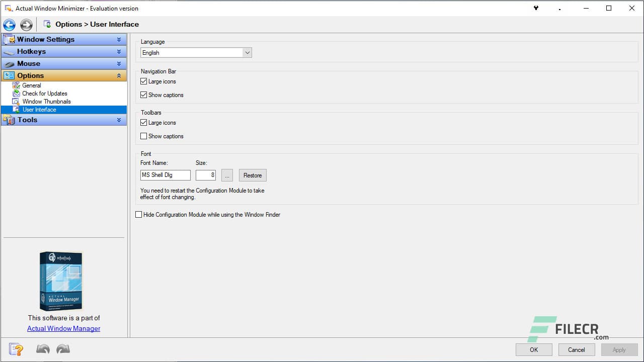Click the back navigation arrow icon
This screenshot has height=362, width=644.
point(9,24)
